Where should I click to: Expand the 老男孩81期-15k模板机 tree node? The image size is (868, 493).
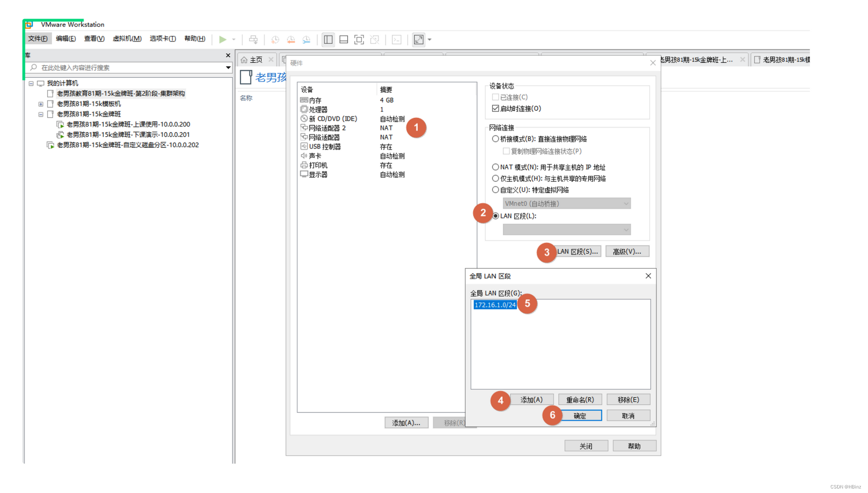(41, 104)
